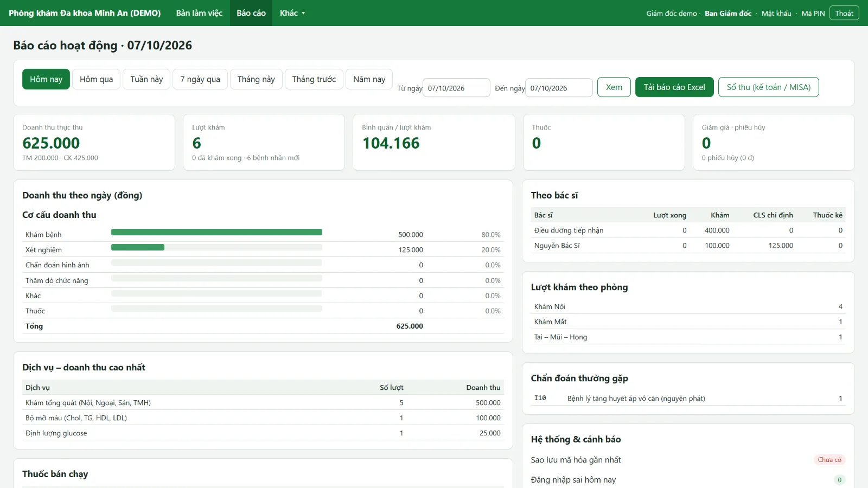
Task: Click the Thoát logout button
Action: click(x=844, y=13)
